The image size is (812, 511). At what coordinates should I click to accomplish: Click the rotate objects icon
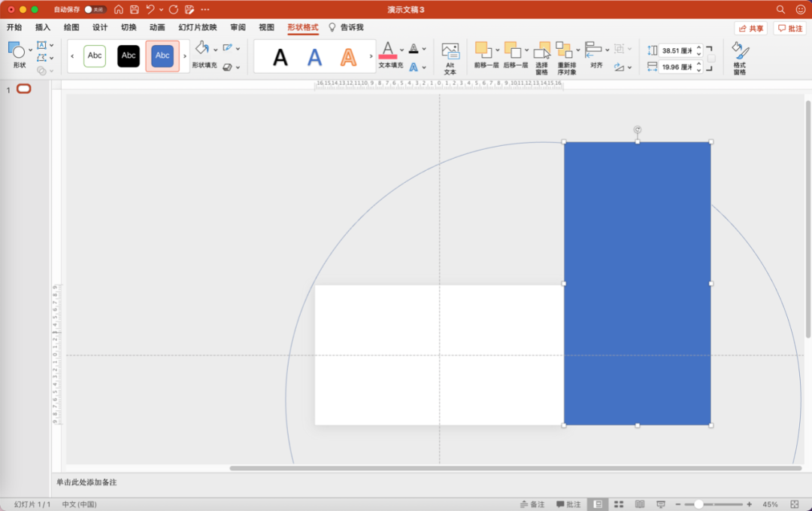(x=619, y=67)
